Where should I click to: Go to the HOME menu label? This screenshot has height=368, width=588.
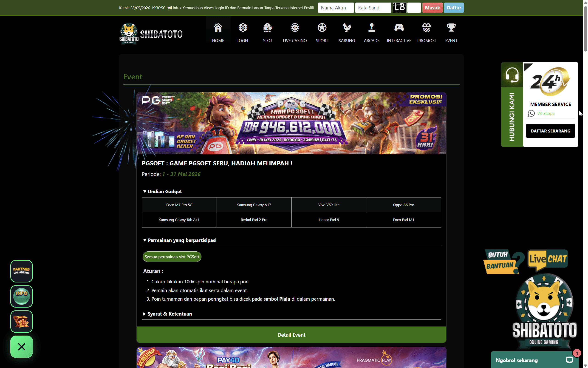pyautogui.click(x=218, y=41)
